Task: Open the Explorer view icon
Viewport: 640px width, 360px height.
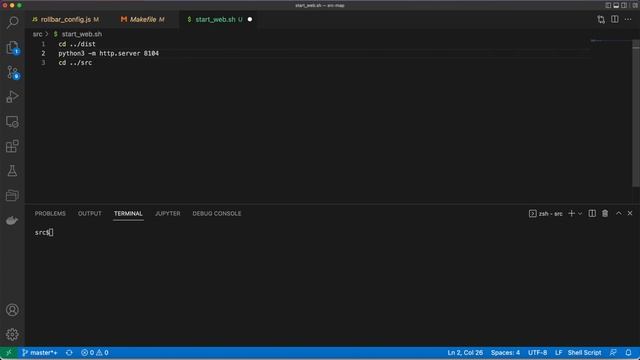Action: [12, 47]
